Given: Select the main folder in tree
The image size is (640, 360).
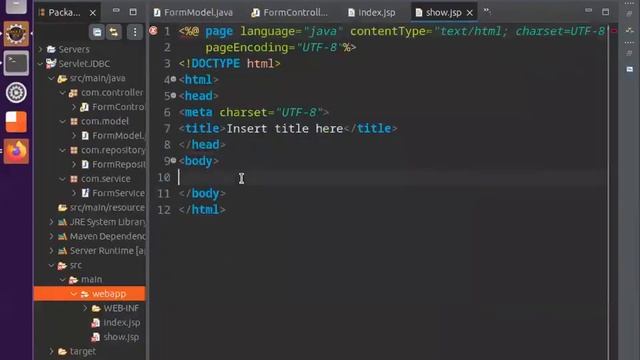Looking at the screenshot, I should [x=85, y=280].
